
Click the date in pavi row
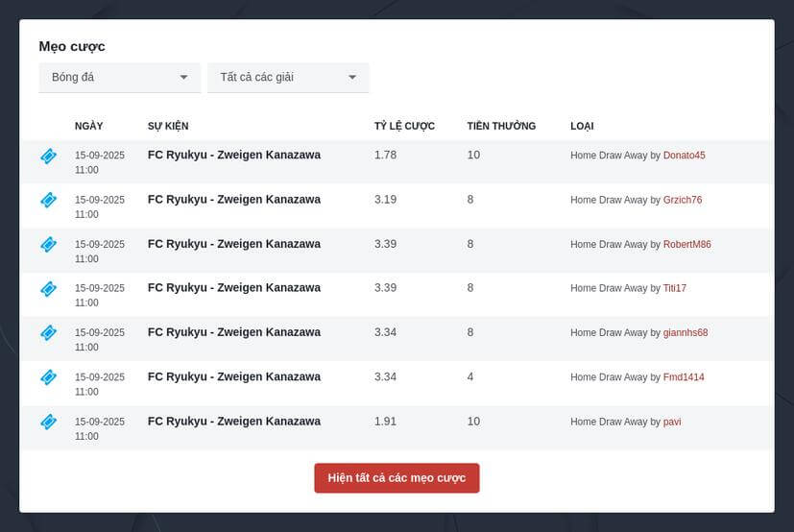tap(100, 429)
